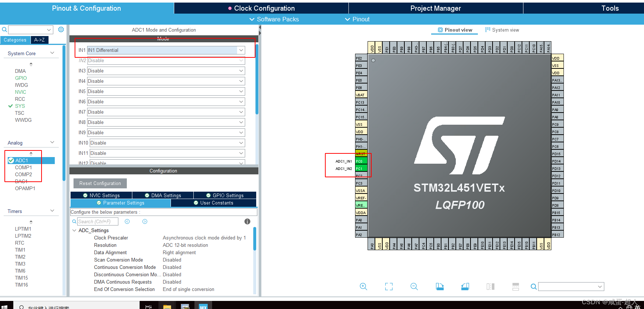Click the Clock Prescaler value
644x309 pixels.
click(x=204, y=238)
